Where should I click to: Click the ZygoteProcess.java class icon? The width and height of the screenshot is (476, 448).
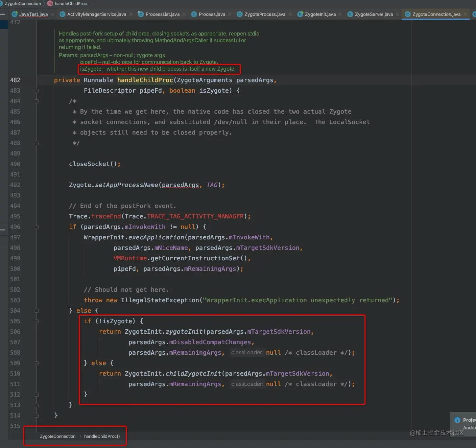coord(239,14)
